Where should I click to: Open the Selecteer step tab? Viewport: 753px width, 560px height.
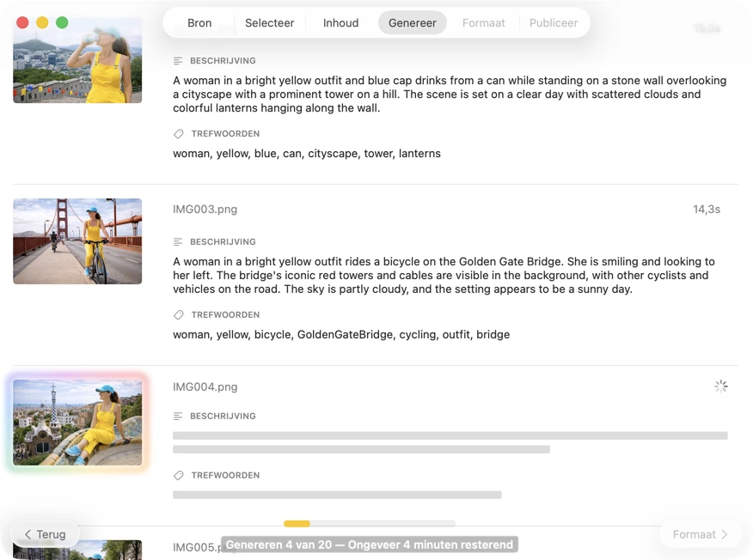pyautogui.click(x=269, y=23)
